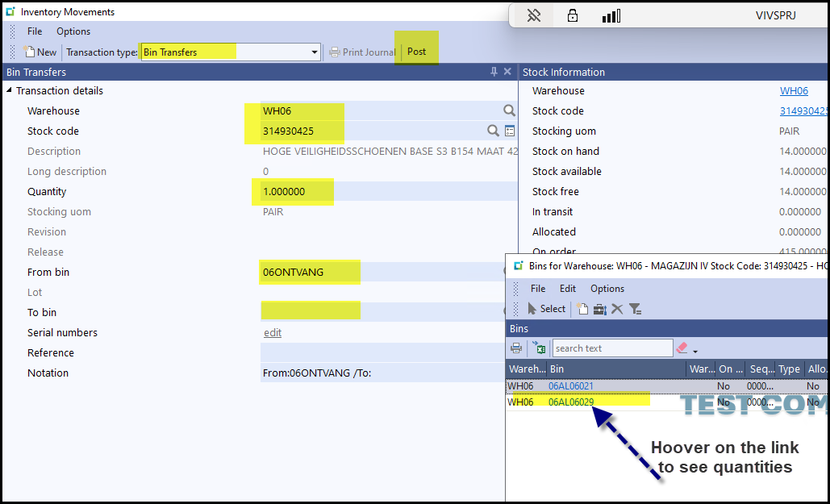The height and width of the screenshot is (504, 830).
Task: Click the Post button
Action: 416,52
